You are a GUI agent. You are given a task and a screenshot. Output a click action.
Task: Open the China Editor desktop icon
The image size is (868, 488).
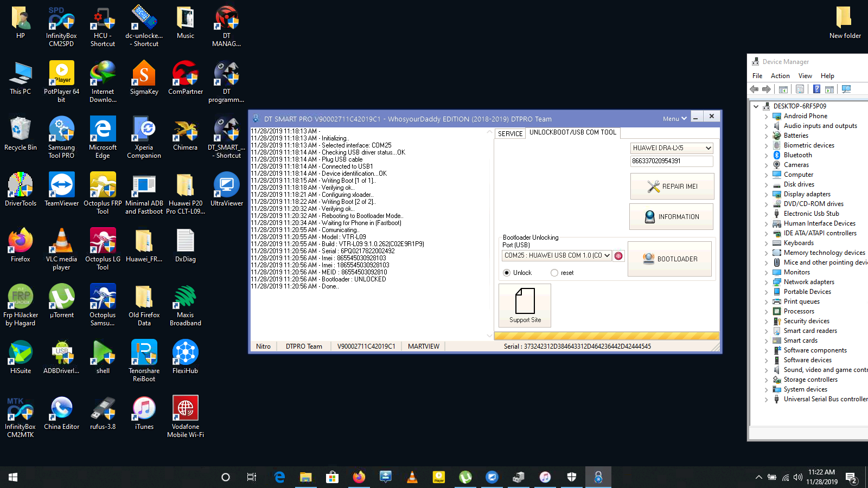(61, 413)
